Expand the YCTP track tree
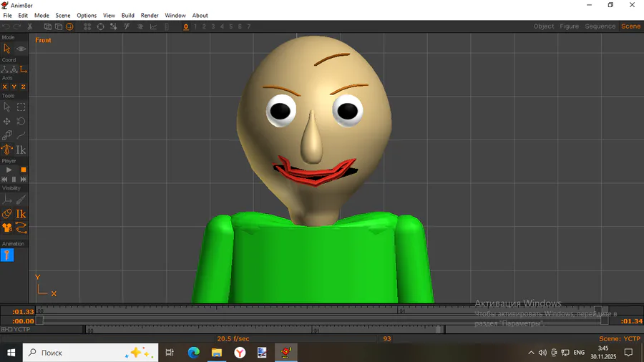Viewport: 644px width, 362px height. (x=4, y=329)
